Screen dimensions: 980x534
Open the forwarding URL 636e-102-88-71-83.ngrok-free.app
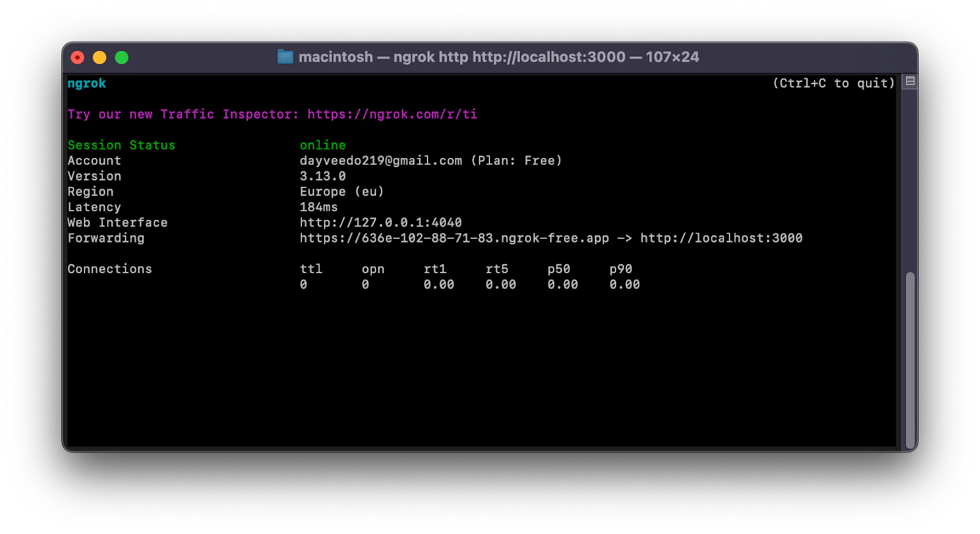tap(454, 238)
